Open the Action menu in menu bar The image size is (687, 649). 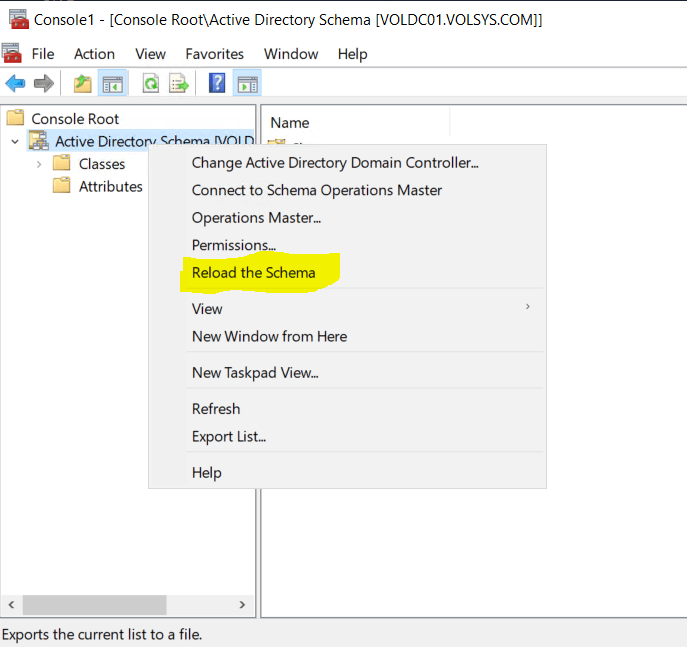point(94,54)
